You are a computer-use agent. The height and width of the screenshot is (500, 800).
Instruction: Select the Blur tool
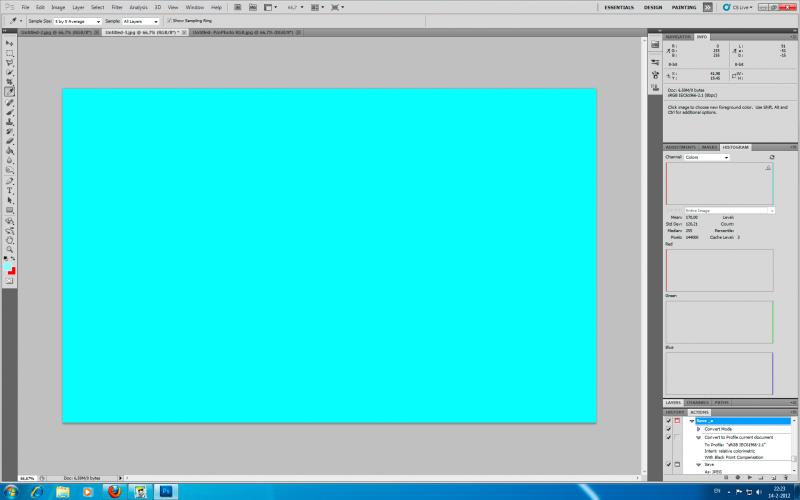tap(9, 161)
